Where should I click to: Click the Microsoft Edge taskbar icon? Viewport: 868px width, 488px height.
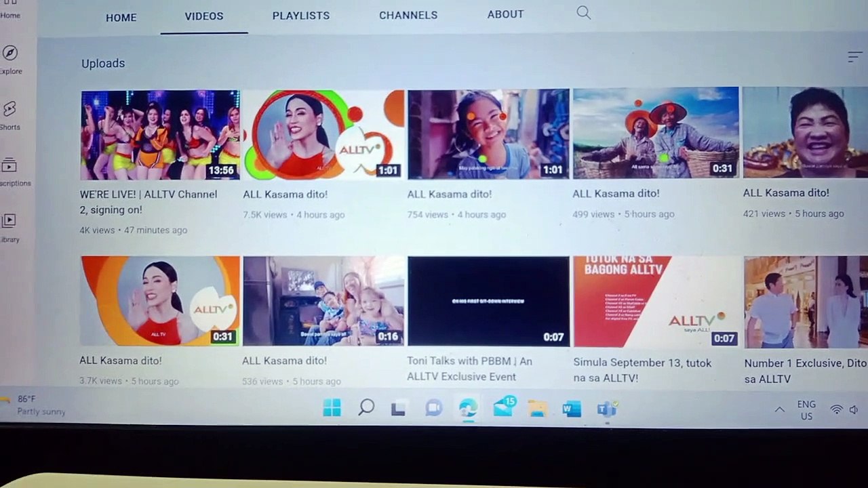pyautogui.click(x=468, y=408)
